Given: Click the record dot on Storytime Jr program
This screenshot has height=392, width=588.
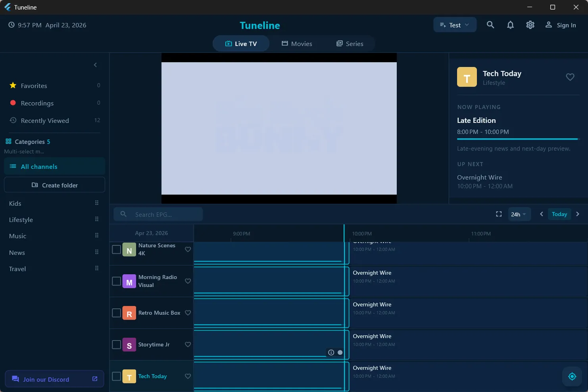Looking at the screenshot, I should point(340,352).
